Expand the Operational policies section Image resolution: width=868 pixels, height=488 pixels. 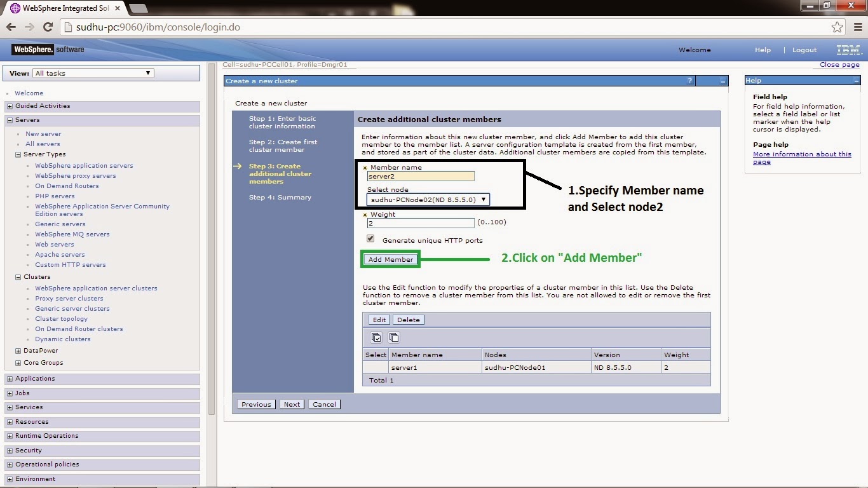pyautogui.click(x=10, y=464)
